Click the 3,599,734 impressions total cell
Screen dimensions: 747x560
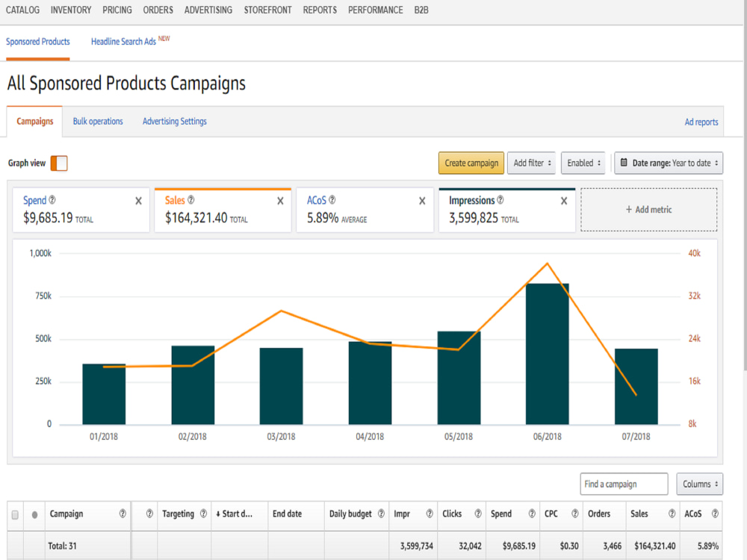point(416,546)
